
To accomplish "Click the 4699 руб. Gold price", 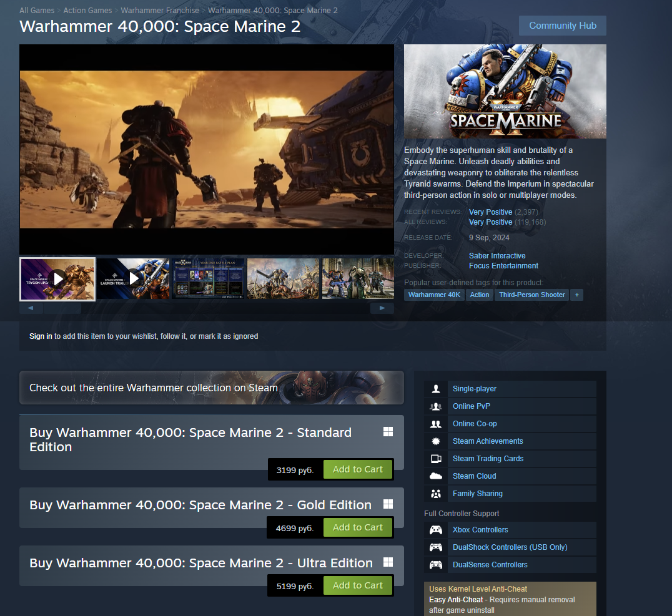I will [x=294, y=528].
